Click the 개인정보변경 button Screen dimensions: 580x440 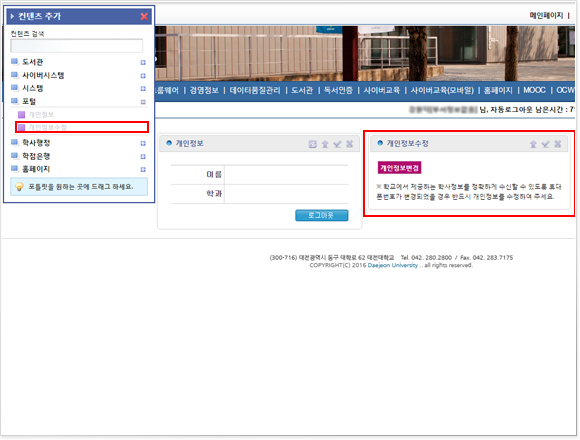pos(399,168)
